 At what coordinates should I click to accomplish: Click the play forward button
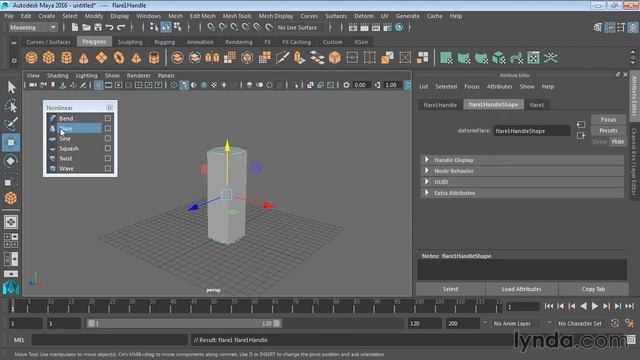[595, 306]
